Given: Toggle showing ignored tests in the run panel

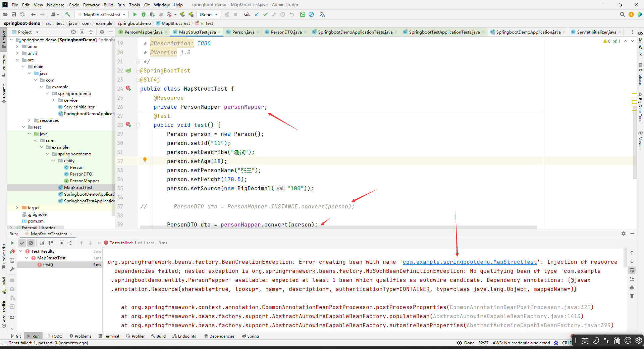Looking at the screenshot, I should point(31,243).
